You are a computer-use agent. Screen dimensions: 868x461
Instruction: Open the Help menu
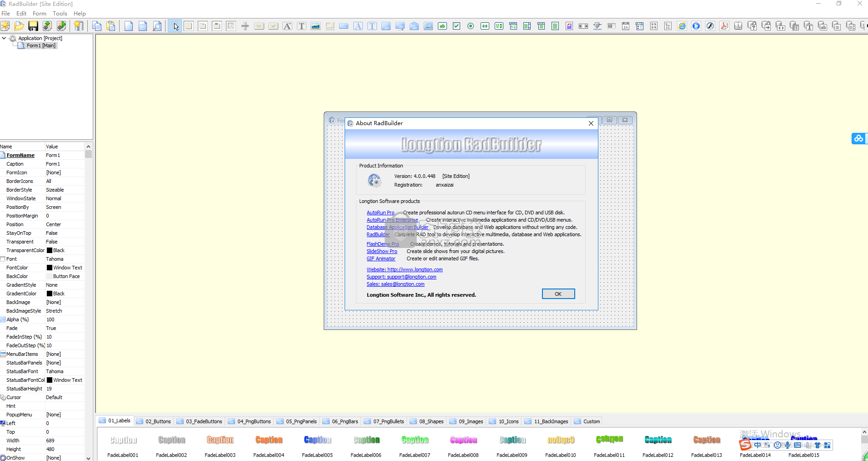click(x=80, y=14)
